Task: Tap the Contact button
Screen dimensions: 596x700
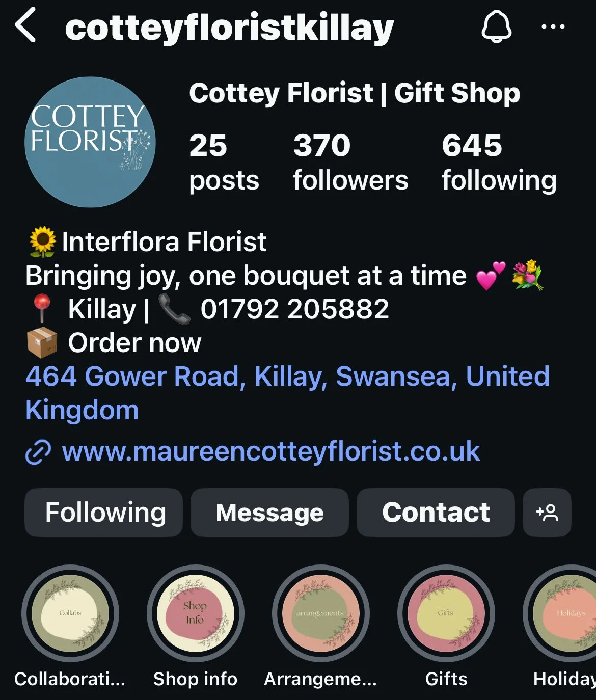Action: pyautogui.click(x=436, y=513)
